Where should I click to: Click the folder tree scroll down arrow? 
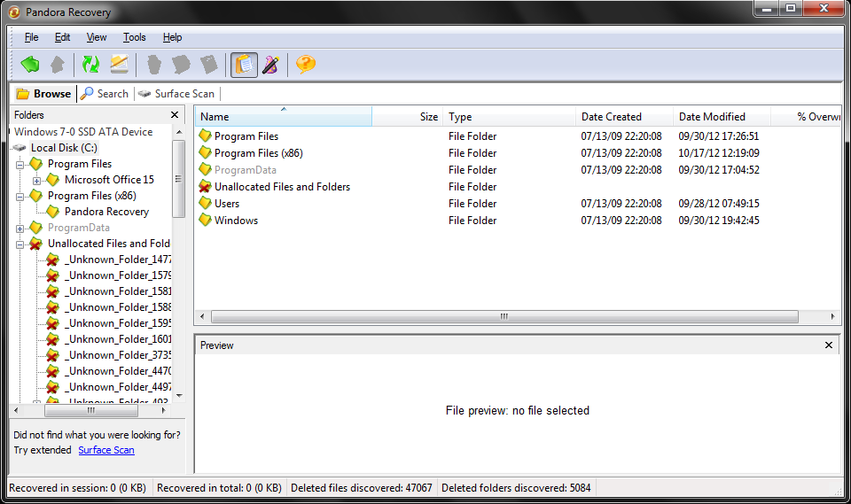179,396
